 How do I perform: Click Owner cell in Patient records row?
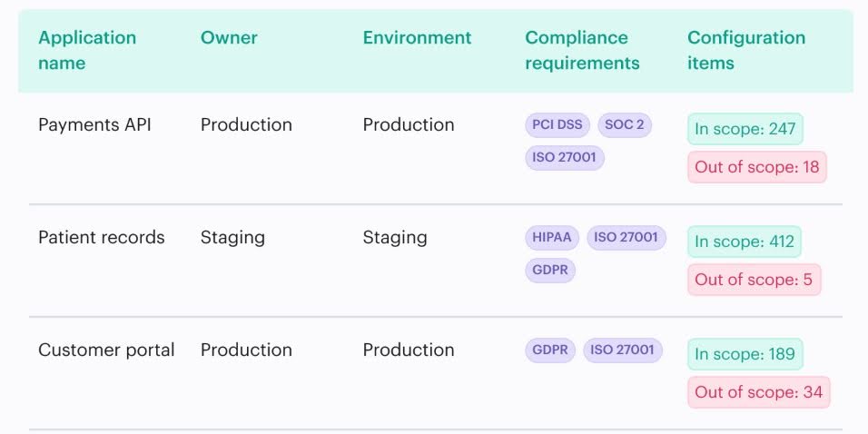tap(232, 238)
